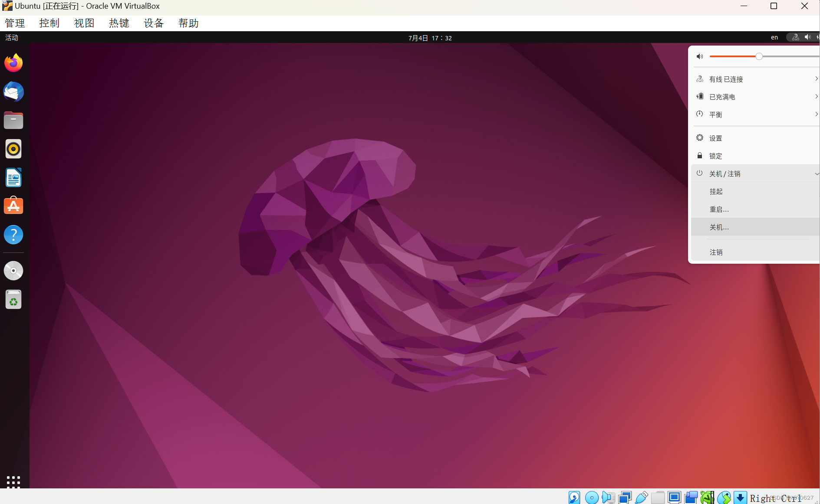Click the keyboard capture arrow icon
Image resolution: width=820 pixels, height=504 pixels.
point(740,497)
